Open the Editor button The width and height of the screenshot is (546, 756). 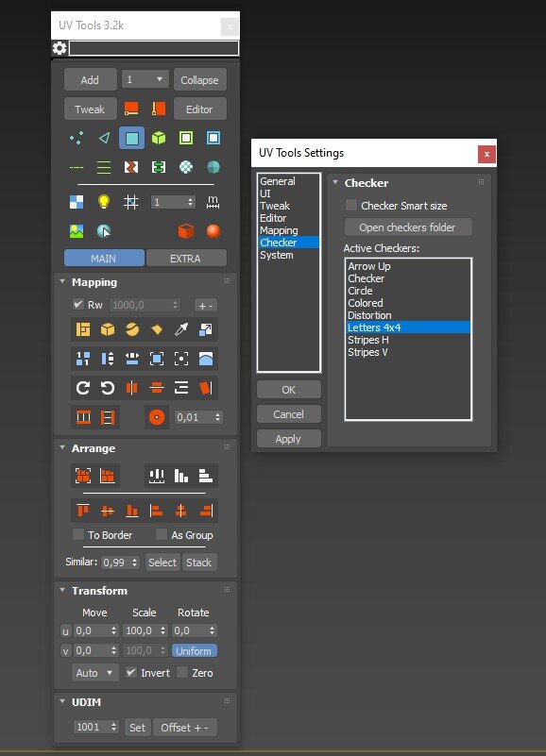199,109
